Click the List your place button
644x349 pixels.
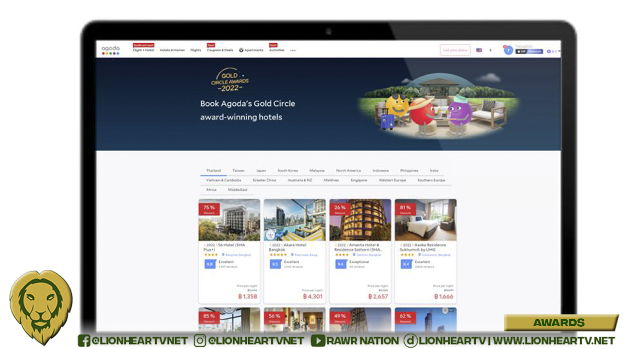pos(455,50)
